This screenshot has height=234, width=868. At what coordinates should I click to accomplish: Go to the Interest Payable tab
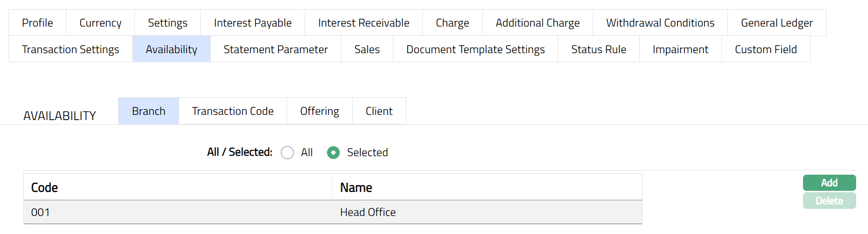(252, 23)
